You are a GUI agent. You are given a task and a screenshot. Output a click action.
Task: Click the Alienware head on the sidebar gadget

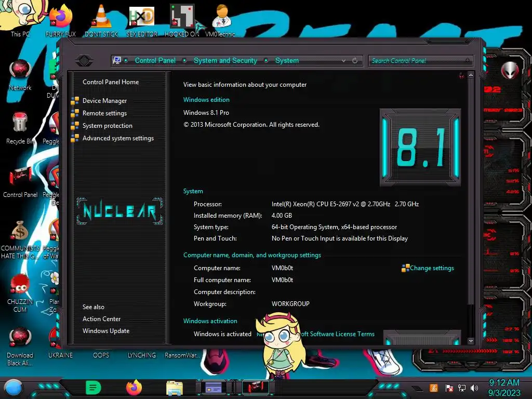tap(510, 70)
